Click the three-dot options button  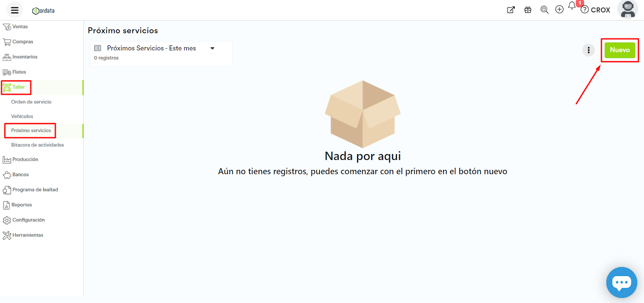[588, 50]
